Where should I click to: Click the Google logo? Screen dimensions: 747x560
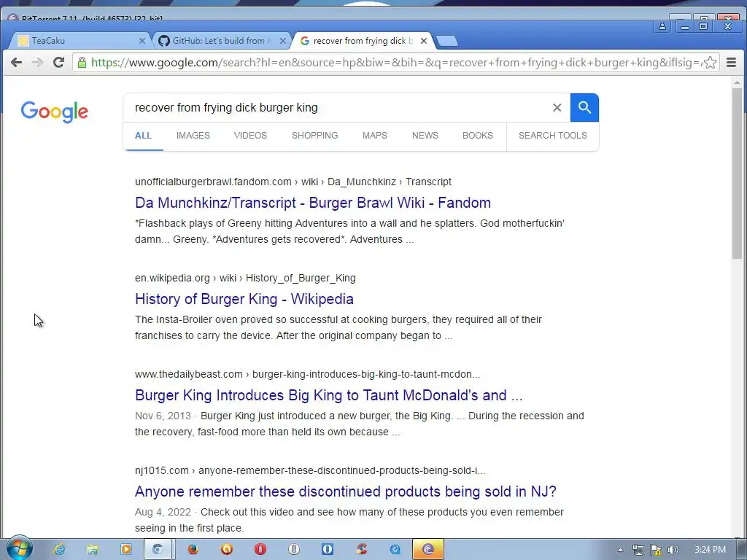pos(54,112)
